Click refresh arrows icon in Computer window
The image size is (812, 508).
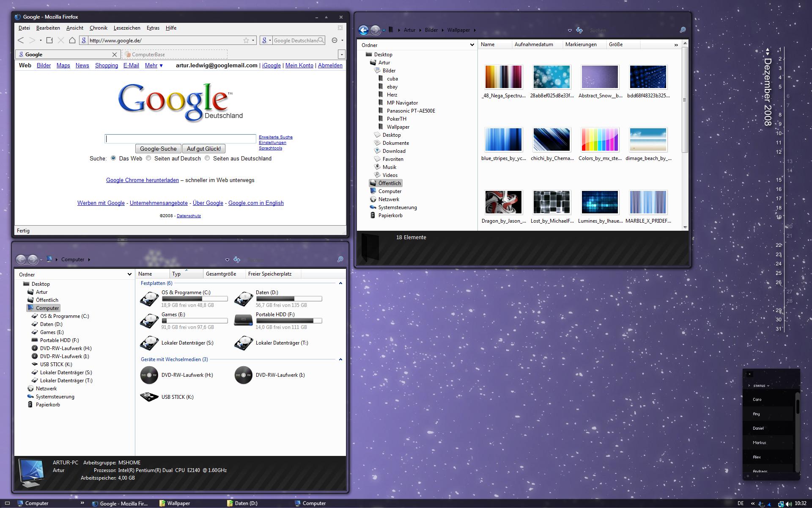pyautogui.click(x=237, y=260)
